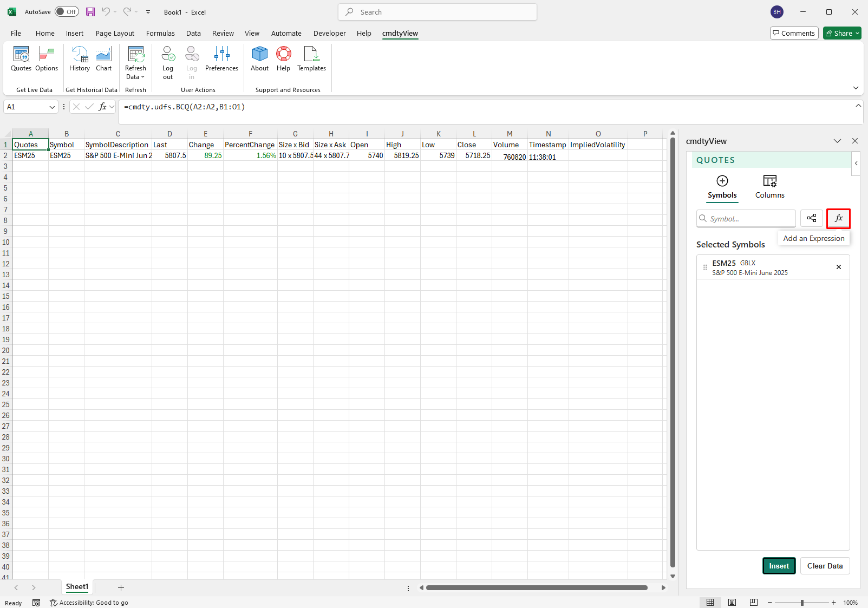
Task: Collapse the ribbon with the chevron
Action: [x=856, y=88]
